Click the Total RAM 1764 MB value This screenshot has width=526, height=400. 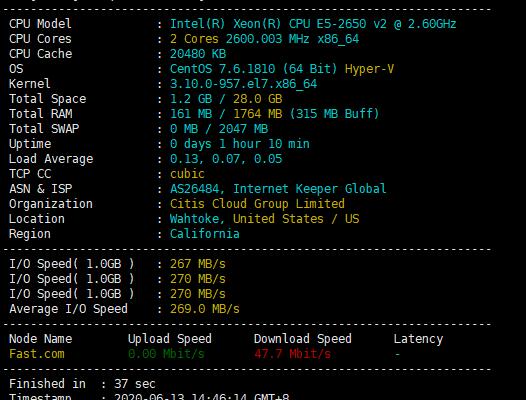pos(258,114)
